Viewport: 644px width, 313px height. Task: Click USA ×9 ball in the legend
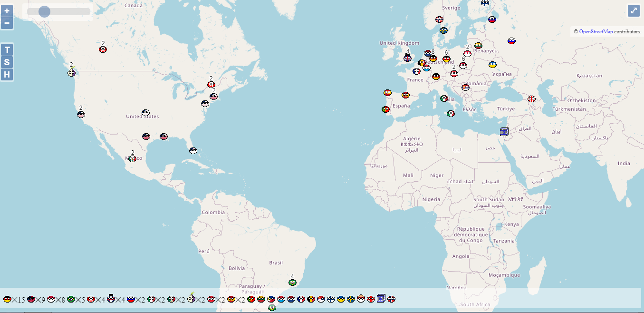tap(31, 299)
